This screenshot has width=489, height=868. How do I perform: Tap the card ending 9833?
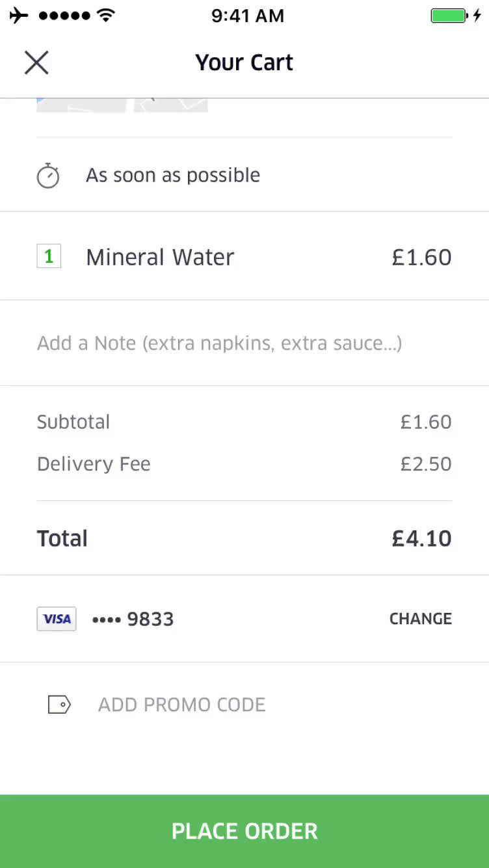(133, 619)
